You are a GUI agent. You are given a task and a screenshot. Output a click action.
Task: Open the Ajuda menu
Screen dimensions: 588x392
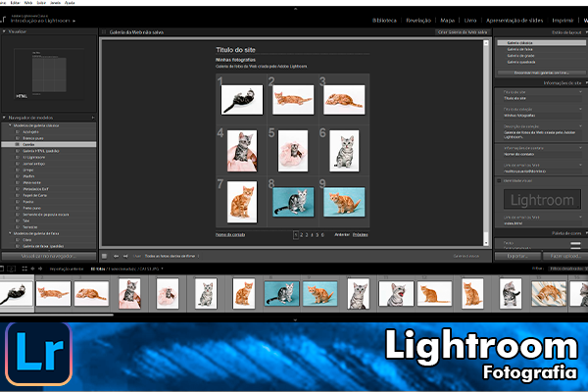pyautogui.click(x=70, y=2)
